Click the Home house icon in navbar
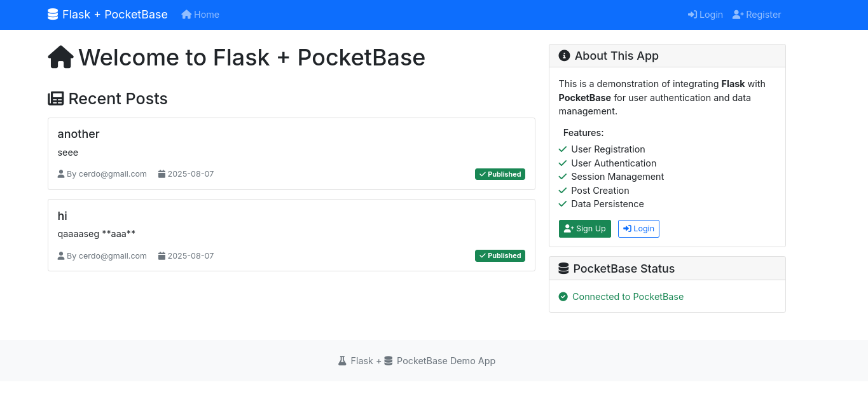The height and width of the screenshot is (394, 868). point(186,14)
